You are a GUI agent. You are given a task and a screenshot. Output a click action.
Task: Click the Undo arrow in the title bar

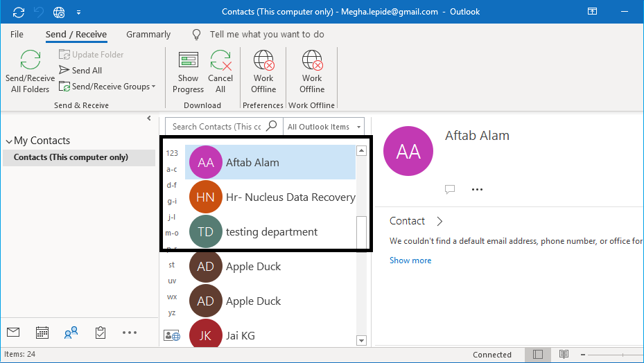[39, 12]
